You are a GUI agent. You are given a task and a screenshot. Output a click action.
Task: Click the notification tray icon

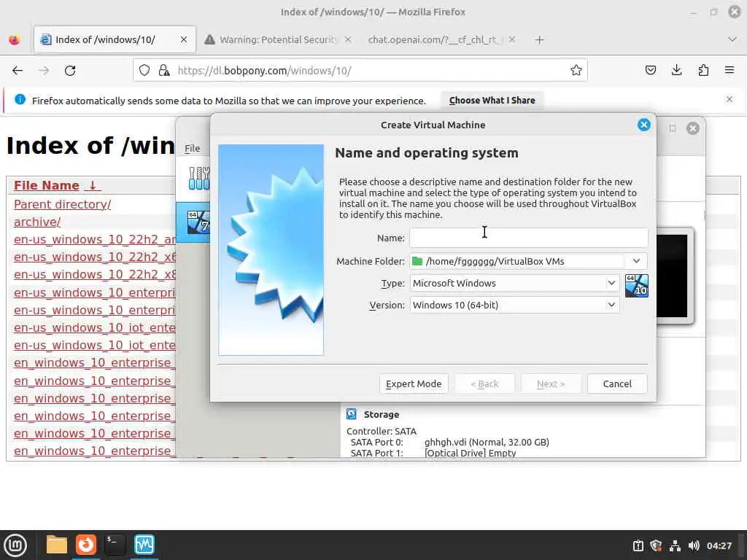(638, 545)
